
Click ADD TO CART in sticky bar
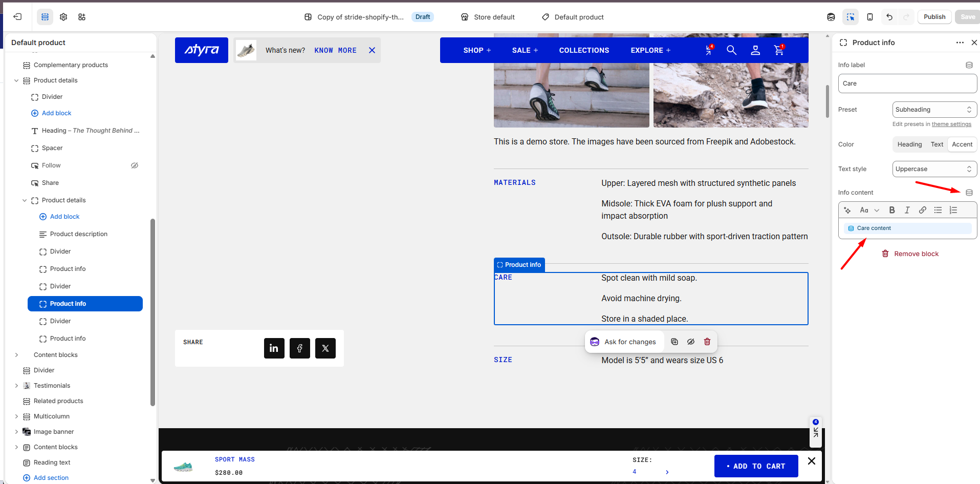[756, 466]
